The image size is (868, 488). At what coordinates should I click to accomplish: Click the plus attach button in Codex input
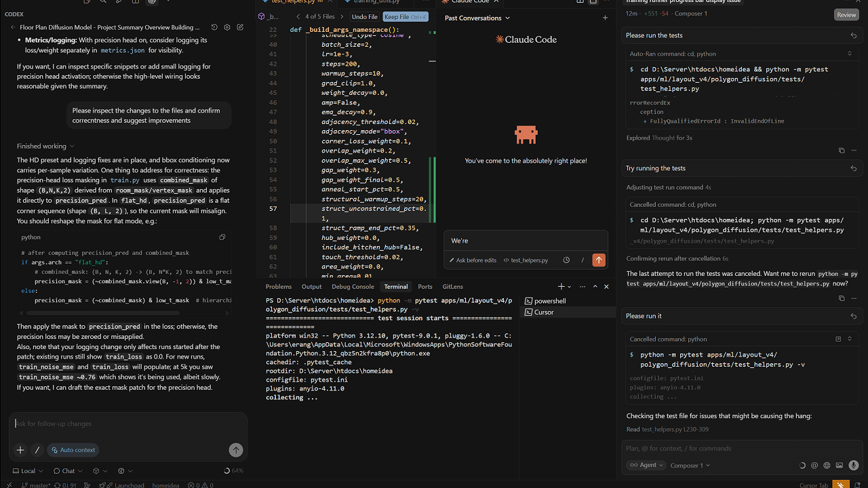[20, 449]
